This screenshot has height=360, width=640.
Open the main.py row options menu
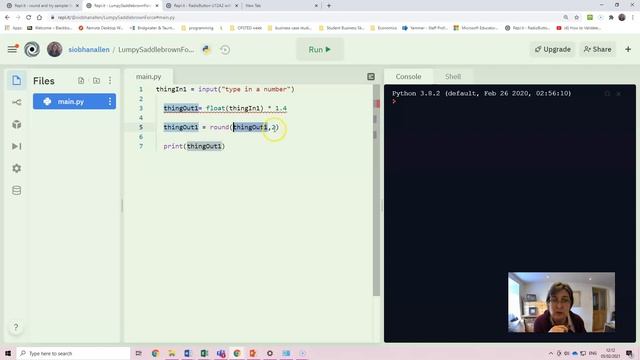110,101
